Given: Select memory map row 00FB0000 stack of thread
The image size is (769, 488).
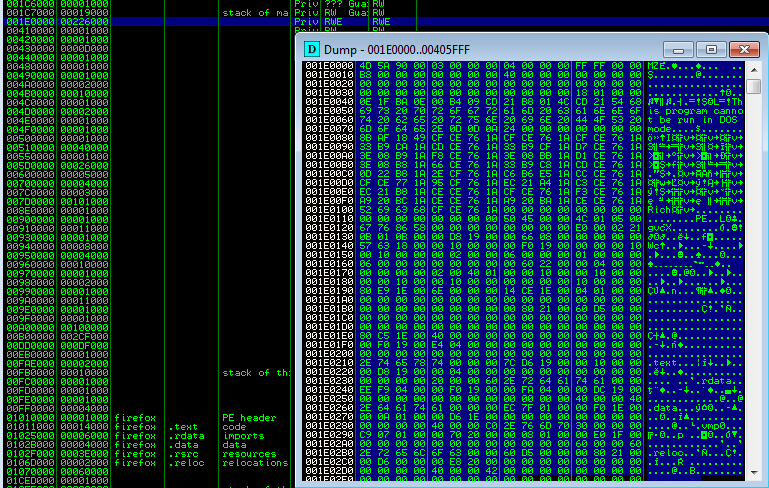Looking at the screenshot, I should (147, 373).
